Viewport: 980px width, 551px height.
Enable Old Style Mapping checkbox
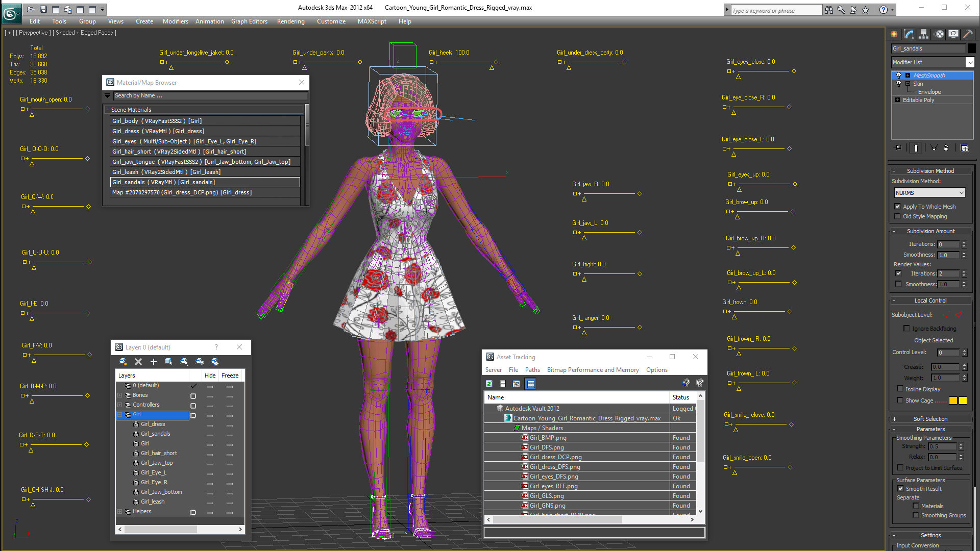pos(898,216)
